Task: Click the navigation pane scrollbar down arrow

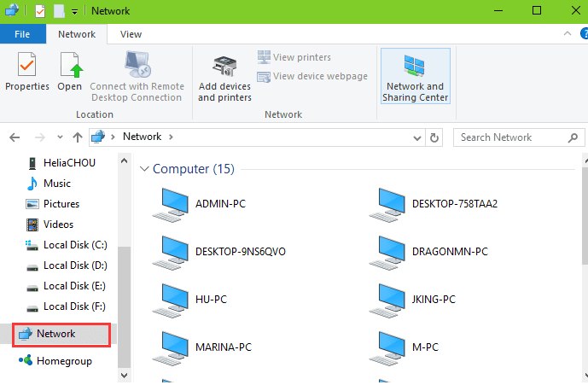Action: click(x=125, y=374)
